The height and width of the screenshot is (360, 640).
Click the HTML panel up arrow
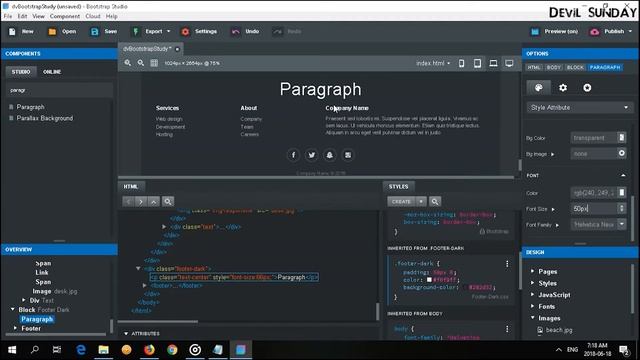coord(153,201)
